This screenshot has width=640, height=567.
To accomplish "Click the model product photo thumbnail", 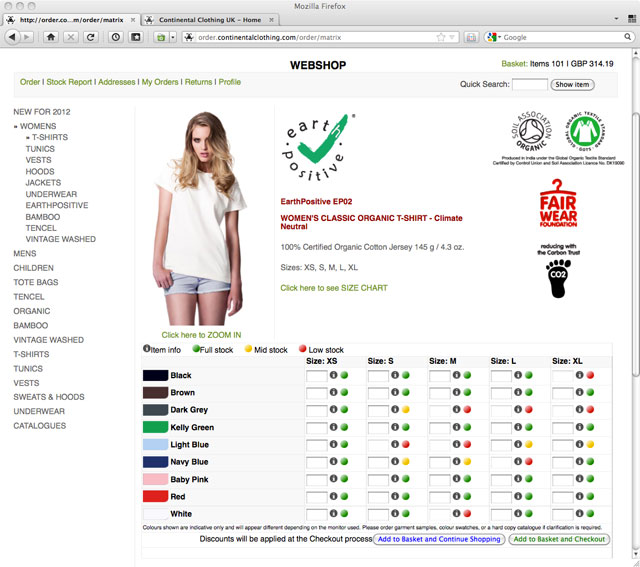I will pyautogui.click(x=200, y=218).
